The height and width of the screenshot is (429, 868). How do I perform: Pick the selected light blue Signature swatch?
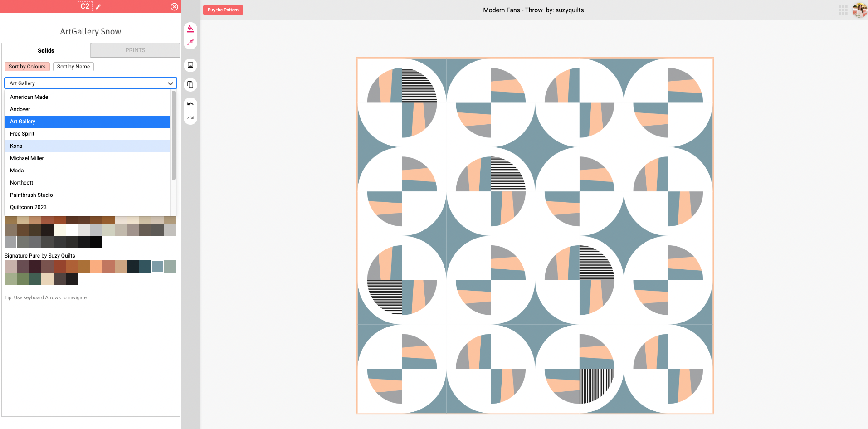click(x=157, y=267)
